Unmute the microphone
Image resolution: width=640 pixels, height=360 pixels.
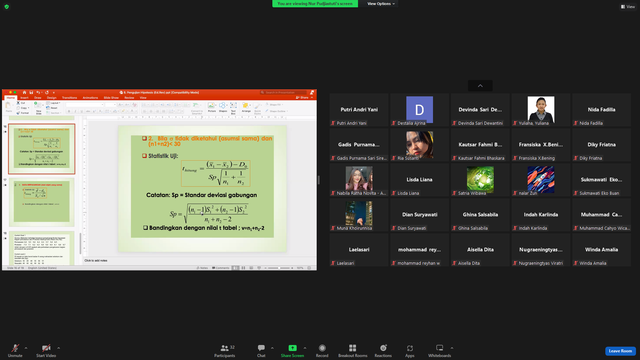(15, 350)
